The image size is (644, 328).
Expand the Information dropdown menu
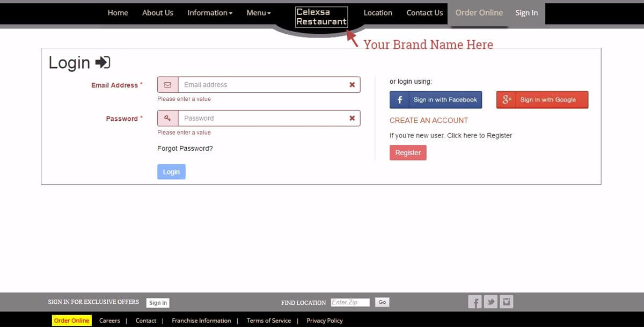210,13
